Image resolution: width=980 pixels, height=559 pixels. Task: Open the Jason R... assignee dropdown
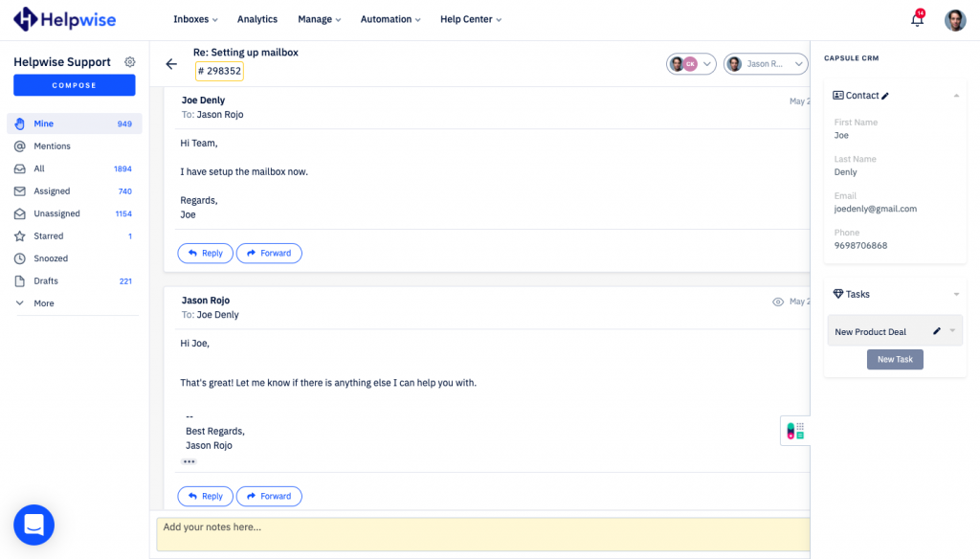tap(766, 64)
